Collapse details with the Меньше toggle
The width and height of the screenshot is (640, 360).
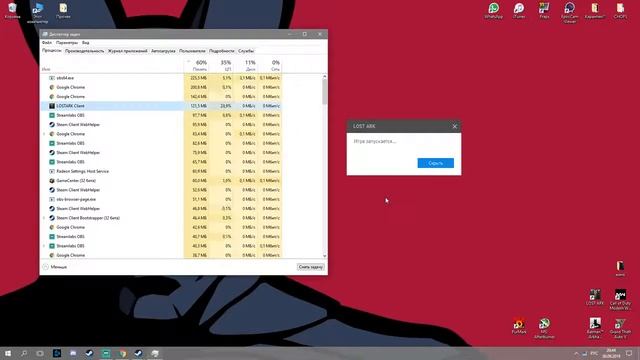point(55,267)
